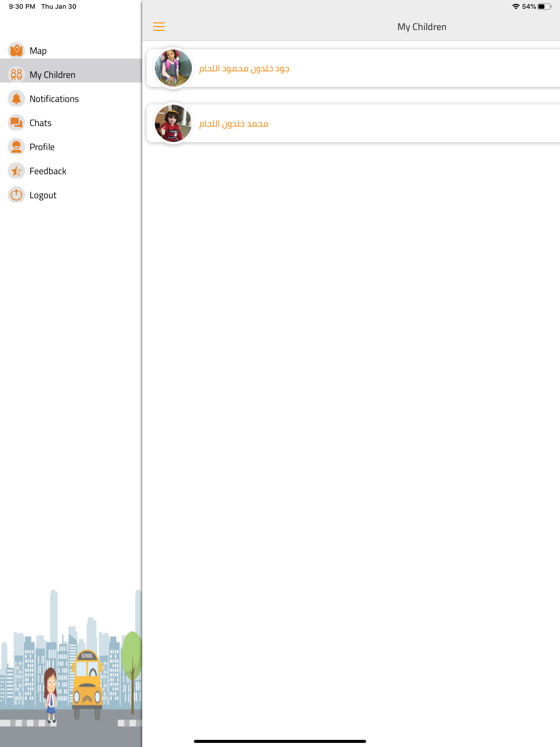Viewport: 560px width, 747px height.
Task: Tap the Thu Jan 30 date in status bar
Action: click(x=59, y=6)
